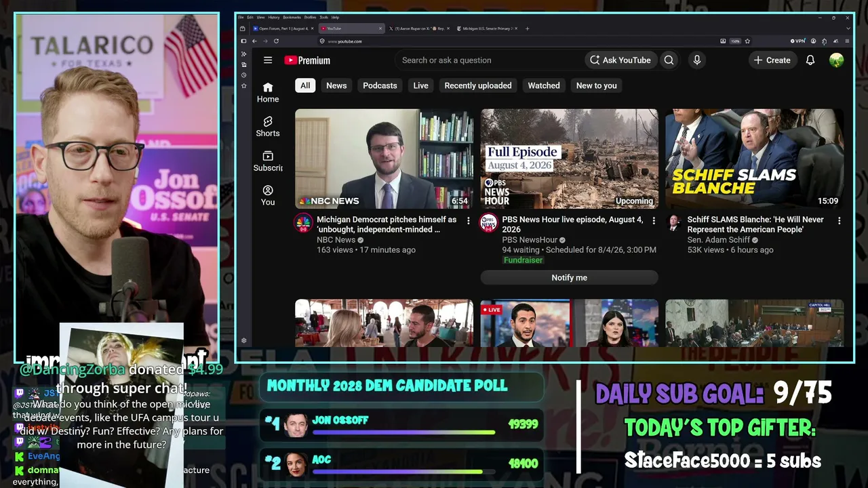Open Firefox View icon left of tabs

[243, 28]
